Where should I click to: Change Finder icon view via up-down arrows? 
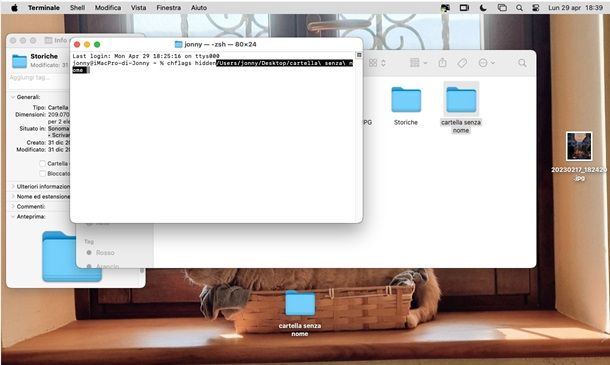coord(383,63)
